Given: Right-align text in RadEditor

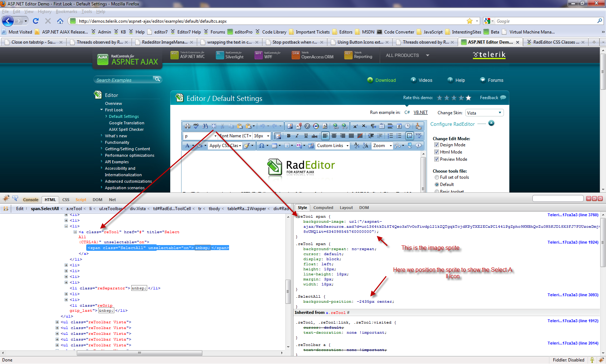Looking at the screenshot, I should tap(343, 136).
